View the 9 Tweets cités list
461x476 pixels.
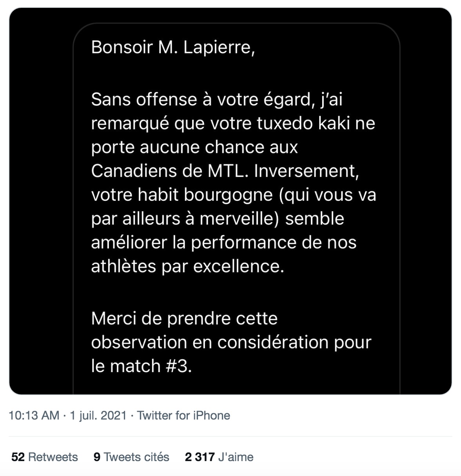point(131,457)
